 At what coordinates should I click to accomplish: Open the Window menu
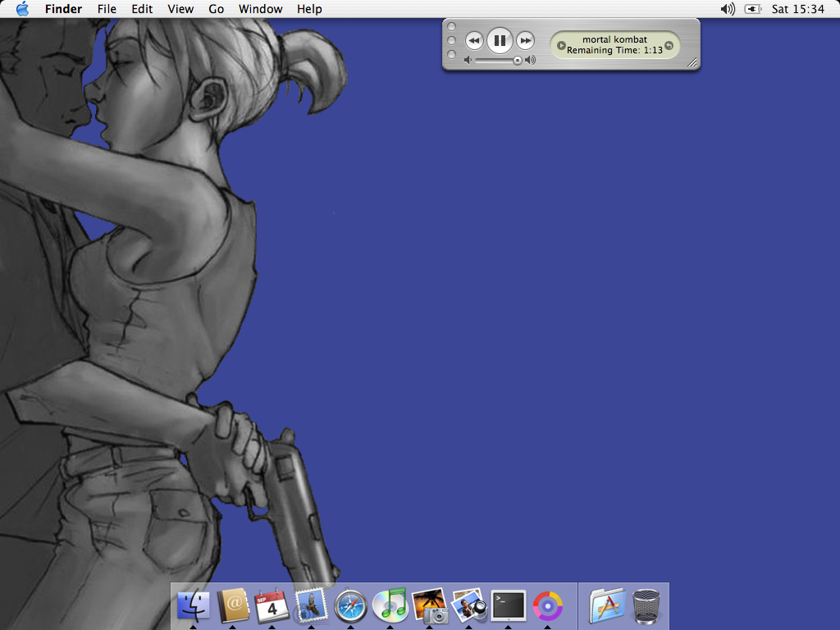click(x=260, y=9)
